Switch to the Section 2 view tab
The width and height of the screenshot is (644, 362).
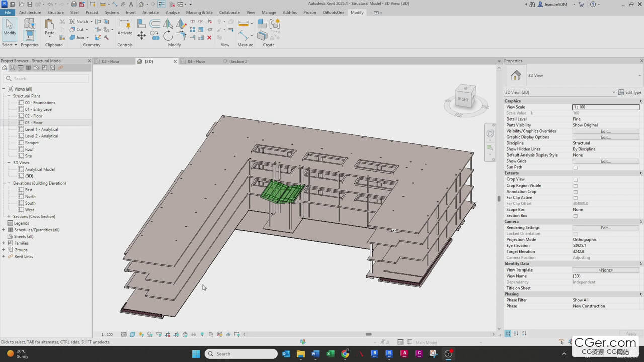pos(238,61)
